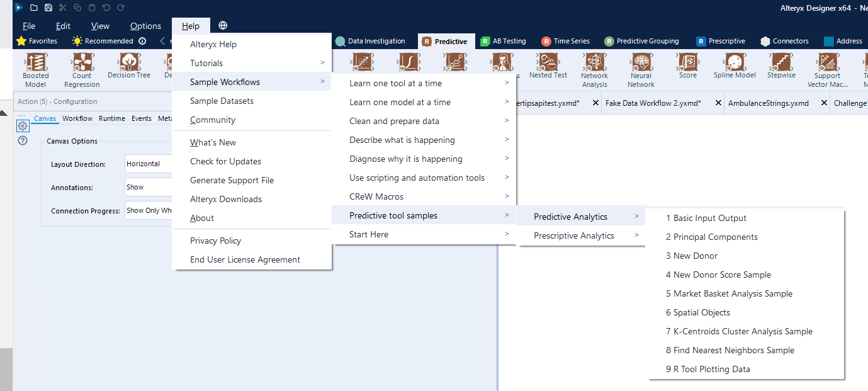Open the Options menu
This screenshot has width=868, height=391.
tap(145, 26)
